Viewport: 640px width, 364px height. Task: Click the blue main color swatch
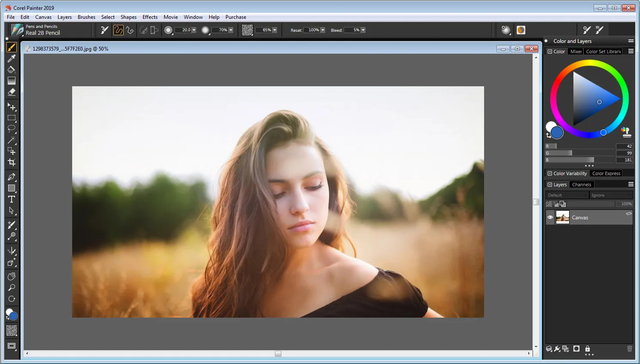[x=557, y=133]
